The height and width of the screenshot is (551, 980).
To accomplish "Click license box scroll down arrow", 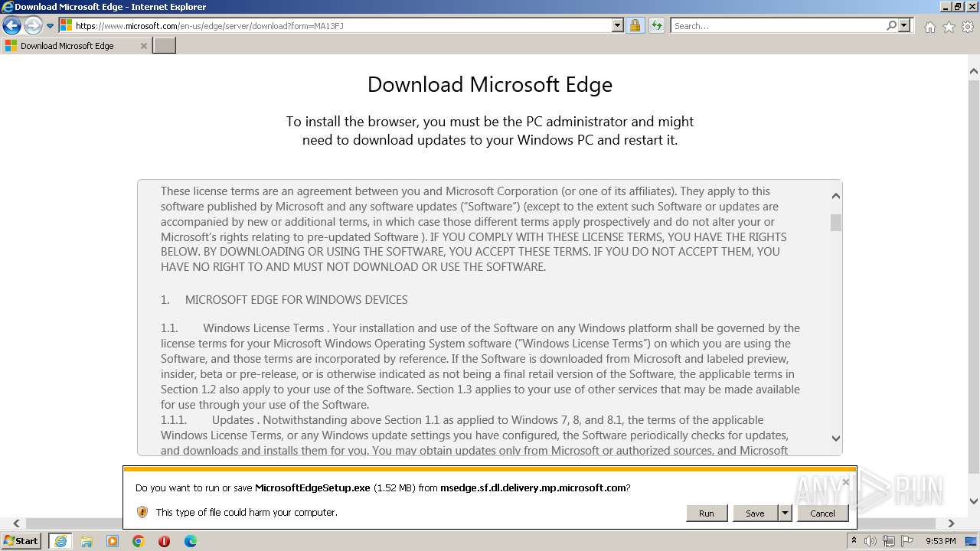I will tap(836, 439).
